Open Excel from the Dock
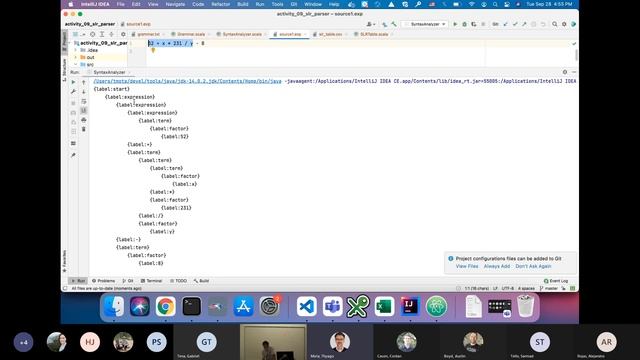Image resolution: width=640 pixels, height=360 pixels. [384, 306]
